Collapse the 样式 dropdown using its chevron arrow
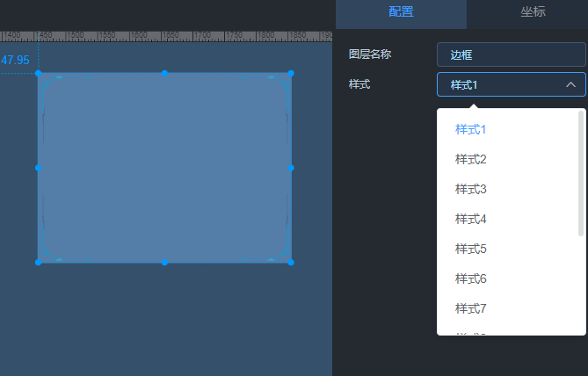 [570, 84]
